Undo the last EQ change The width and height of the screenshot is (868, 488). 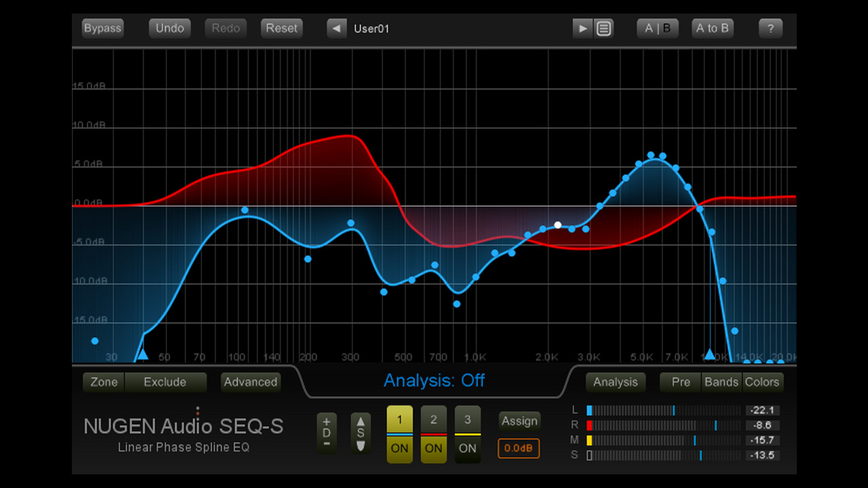170,28
